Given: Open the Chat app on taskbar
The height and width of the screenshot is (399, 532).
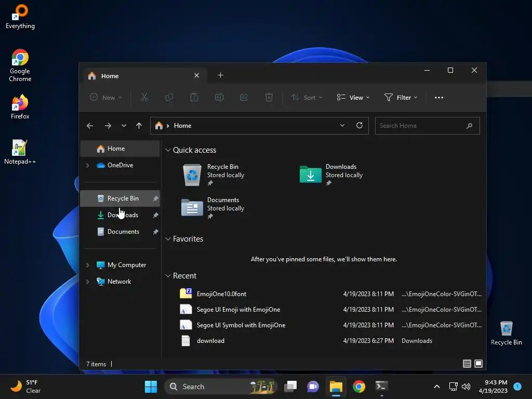Looking at the screenshot, I should pos(313,387).
